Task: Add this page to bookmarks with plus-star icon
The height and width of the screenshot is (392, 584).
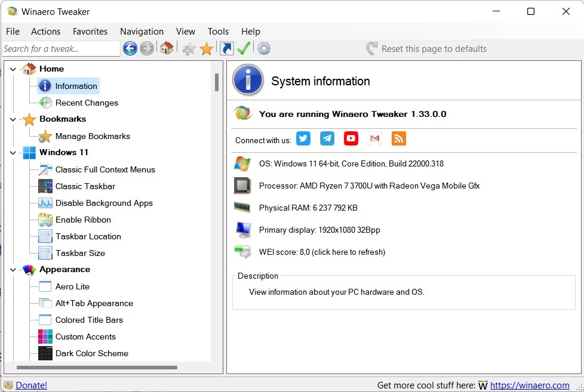Action: click(189, 48)
